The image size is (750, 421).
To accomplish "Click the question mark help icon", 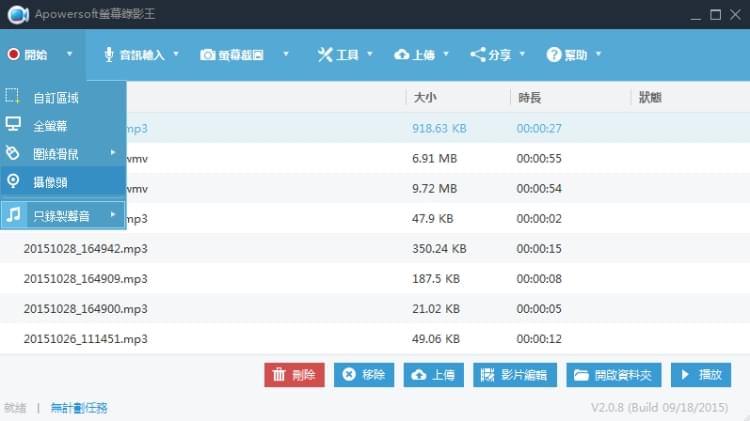I will coord(553,54).
